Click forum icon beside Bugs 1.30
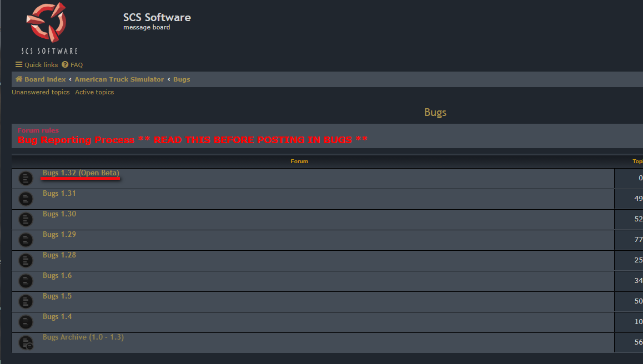Screen dimensions: 643x364 coord(26,219)
